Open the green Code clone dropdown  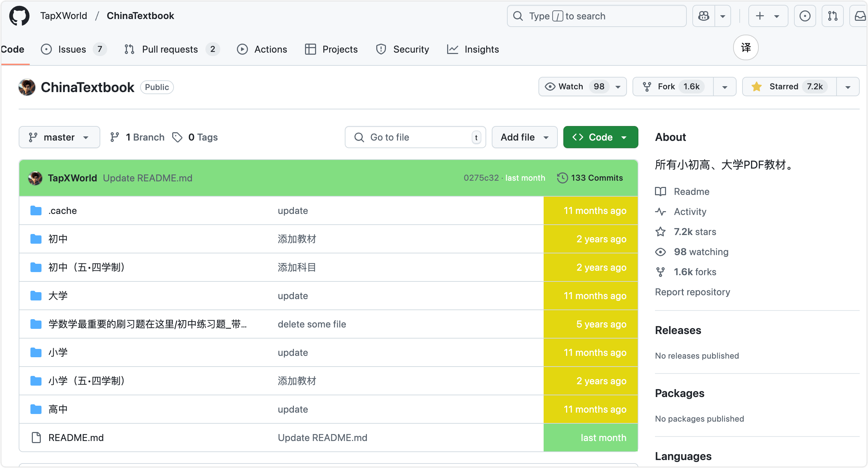(x=601, y=137)
